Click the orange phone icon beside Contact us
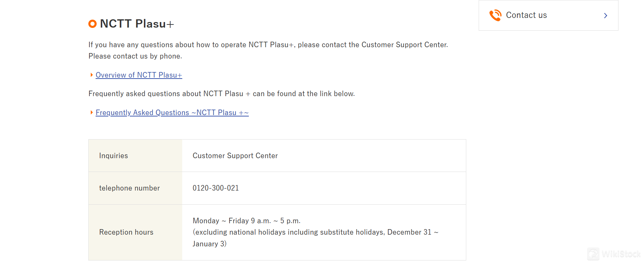 point(495,15)
